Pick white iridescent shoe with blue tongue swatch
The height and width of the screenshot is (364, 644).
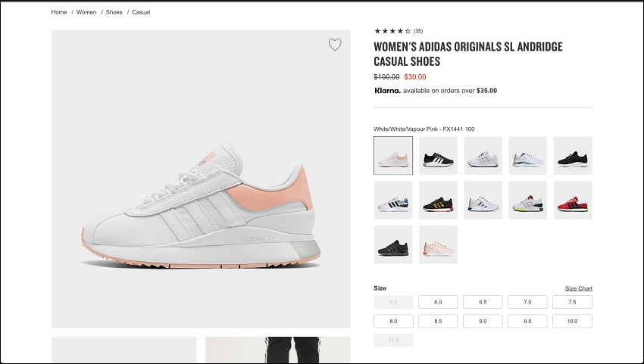[x=528, y=156]
